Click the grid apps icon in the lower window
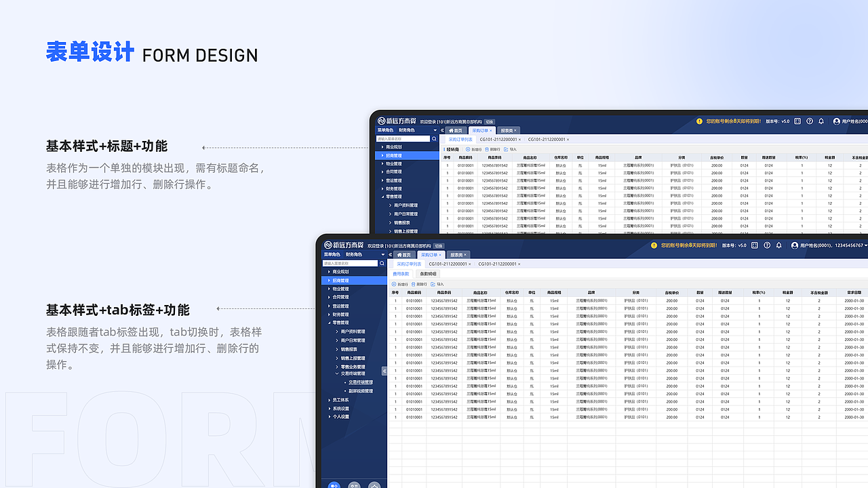Screen dimensions: 868x488 [755, 245]
